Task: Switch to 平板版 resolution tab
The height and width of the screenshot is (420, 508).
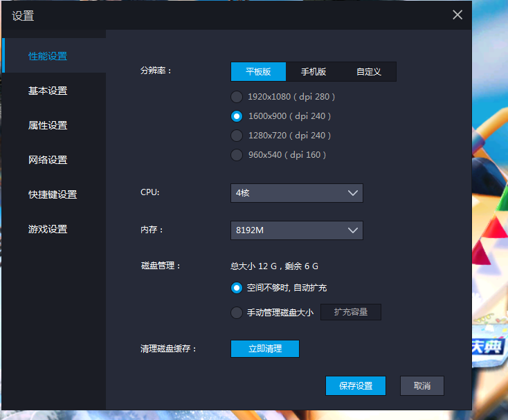Action: coord(258,72)
